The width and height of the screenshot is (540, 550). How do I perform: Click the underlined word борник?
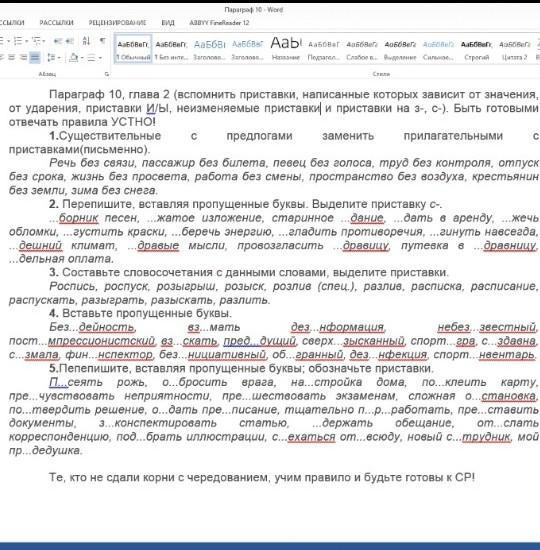[79, 218]
